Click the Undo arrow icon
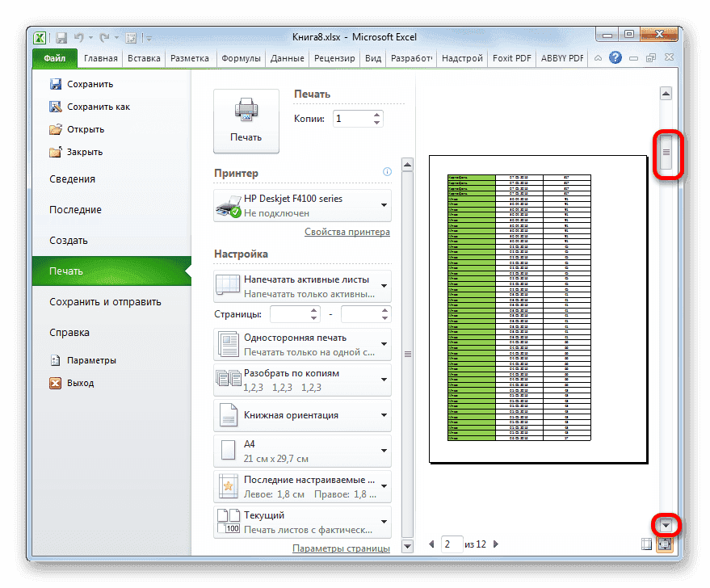Image resolution: width=710 pixels, height=588 pixels. pos(78,37)
